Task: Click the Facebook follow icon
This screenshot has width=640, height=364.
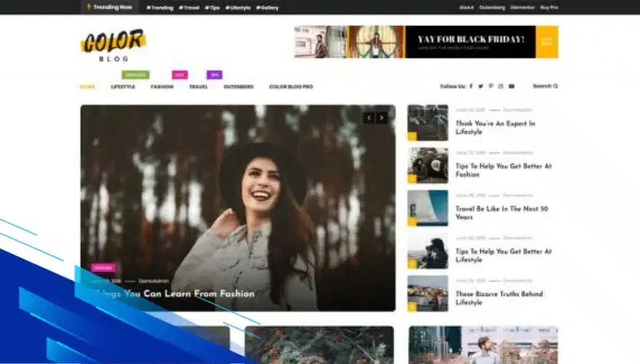Action: [471, 86]
